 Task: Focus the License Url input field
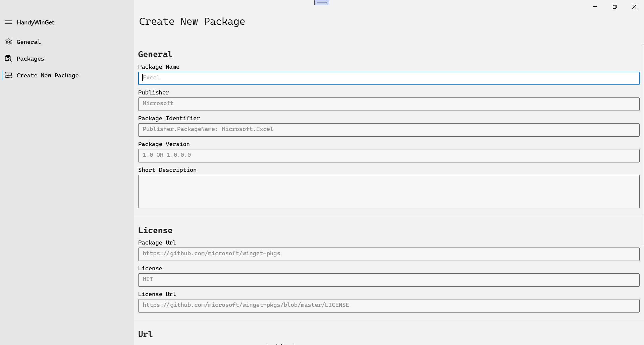point(389,305)
